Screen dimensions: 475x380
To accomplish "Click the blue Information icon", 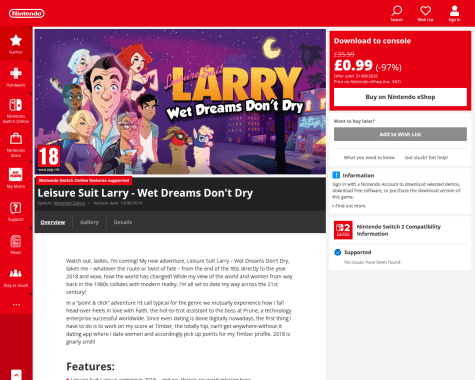I will pyautogui.click(x=336, y=175).
